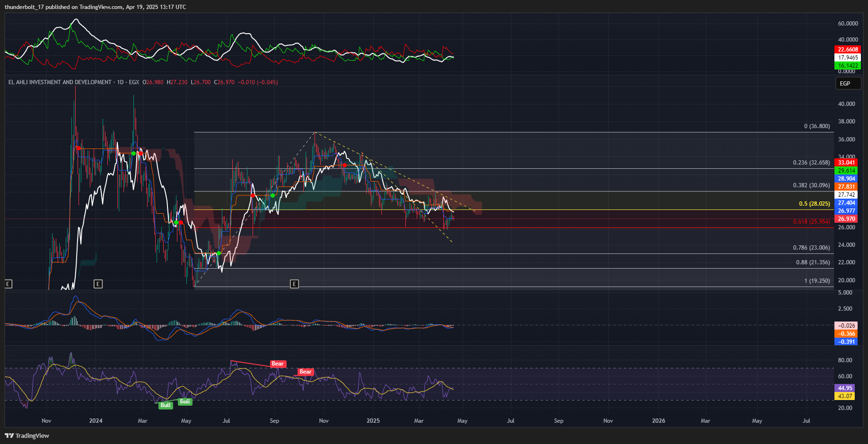The height and width of the screenshot is (444, 868).
Task: Click the high value H27.230 in legend
Action: coord(177,82)
